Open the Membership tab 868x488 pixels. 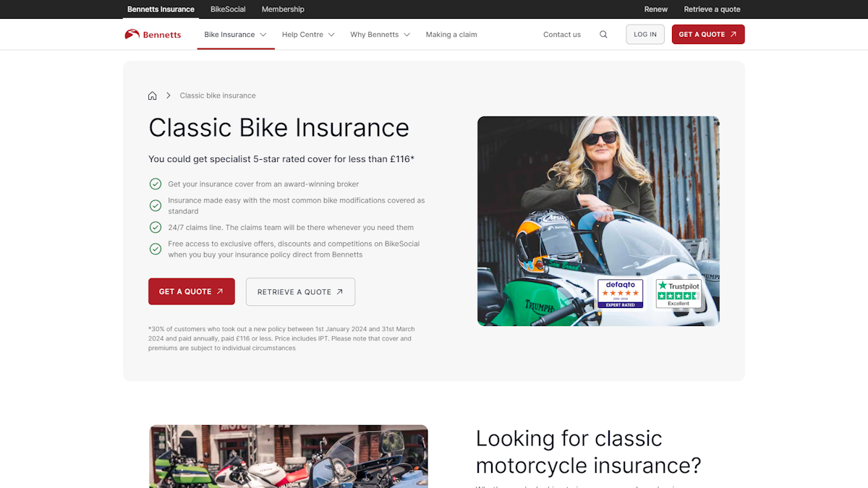[283, 9]
